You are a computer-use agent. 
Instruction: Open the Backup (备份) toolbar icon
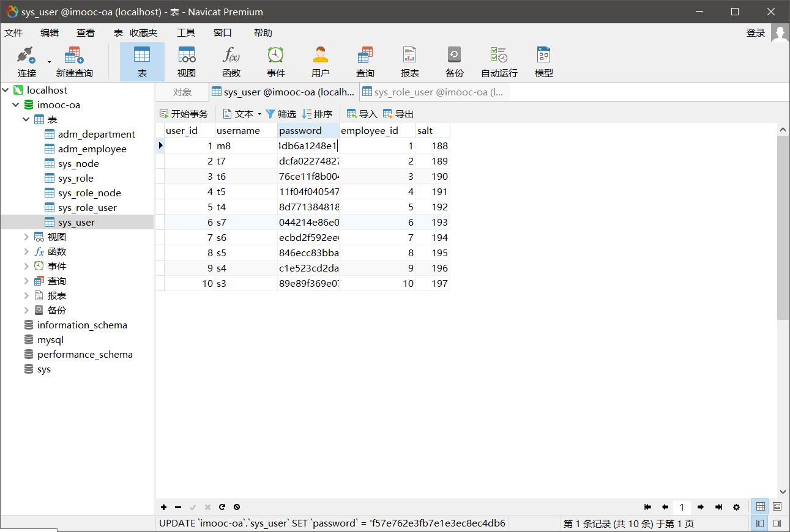455,62
